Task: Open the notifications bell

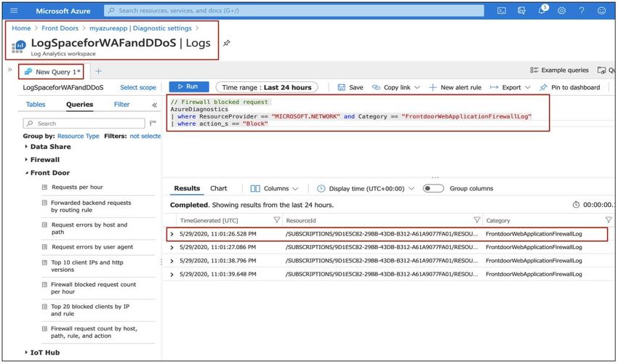Action: pos(542,10)
